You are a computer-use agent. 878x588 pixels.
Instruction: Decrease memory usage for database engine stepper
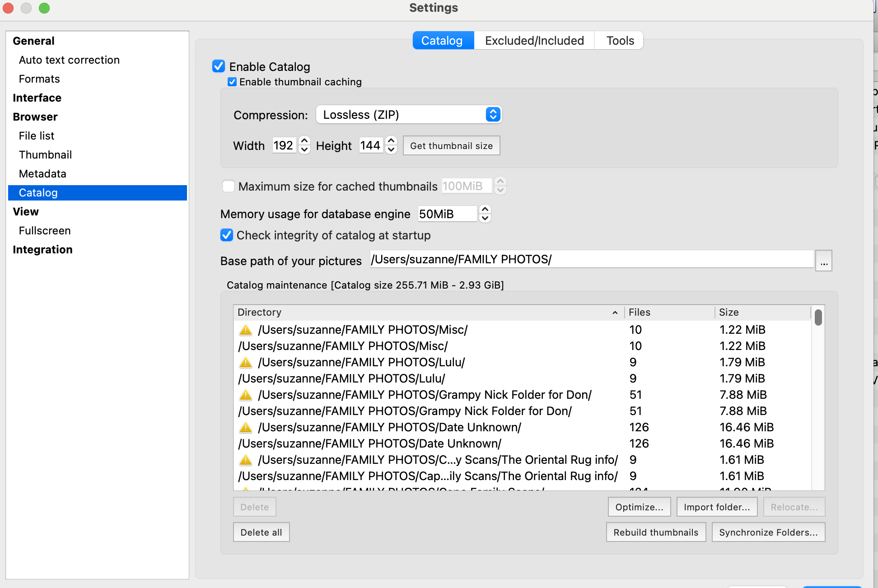click(x=485, y=218)
